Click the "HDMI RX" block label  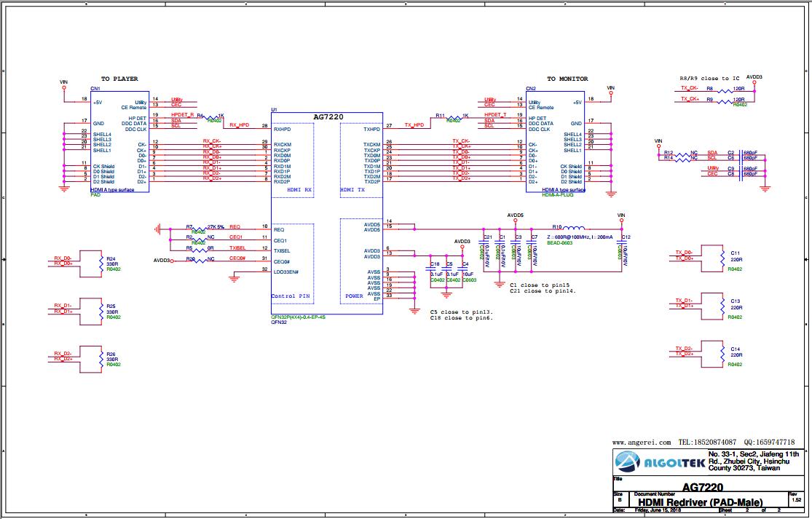coord(300,190)
